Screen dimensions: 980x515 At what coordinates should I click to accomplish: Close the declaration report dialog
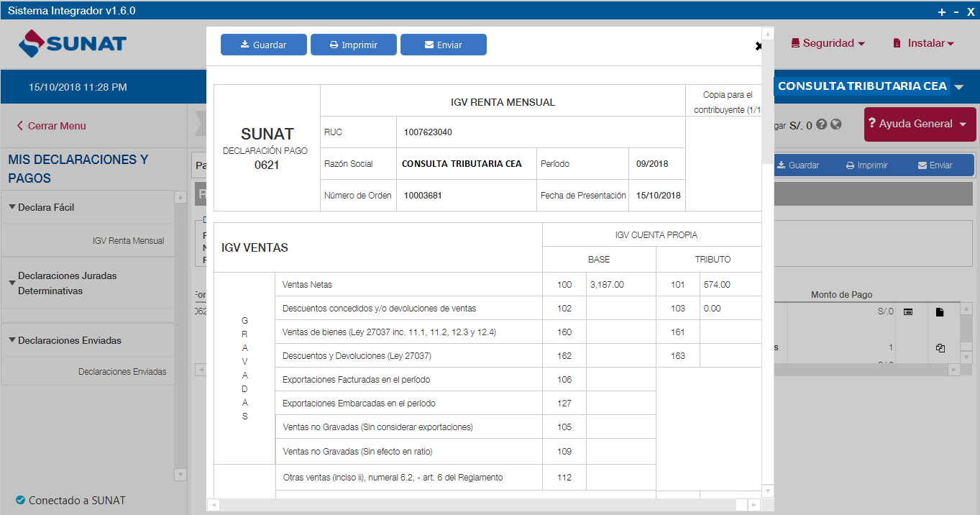click(x=758, y=46)
